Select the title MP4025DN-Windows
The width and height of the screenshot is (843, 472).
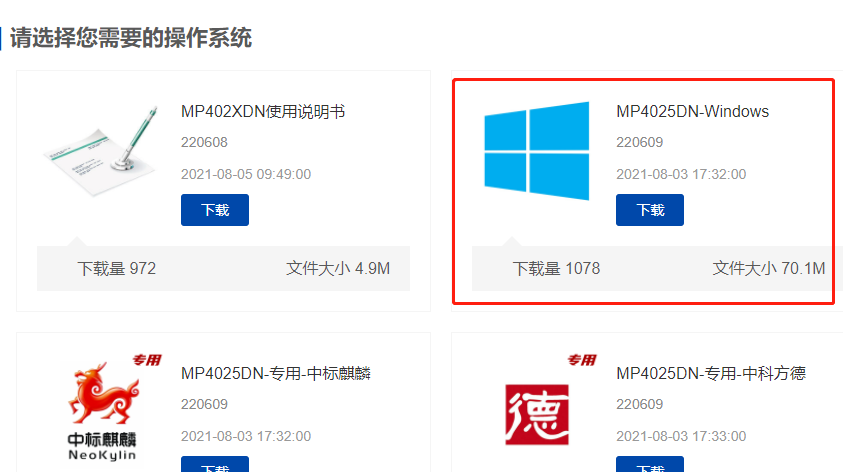tap(692, 112)
